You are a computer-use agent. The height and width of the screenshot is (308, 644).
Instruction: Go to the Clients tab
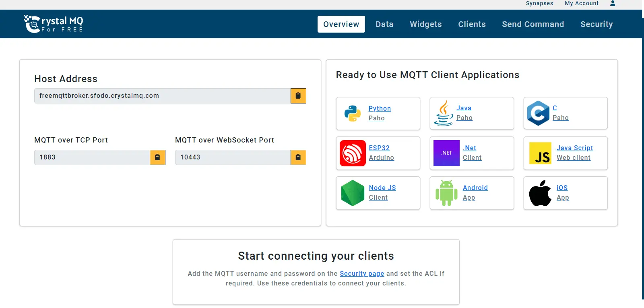tap(472, 24)
